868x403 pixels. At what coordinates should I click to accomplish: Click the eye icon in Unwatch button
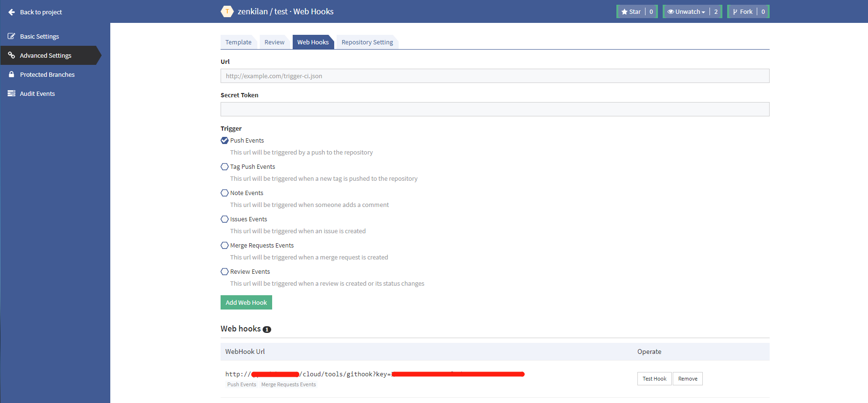[671, 12]
